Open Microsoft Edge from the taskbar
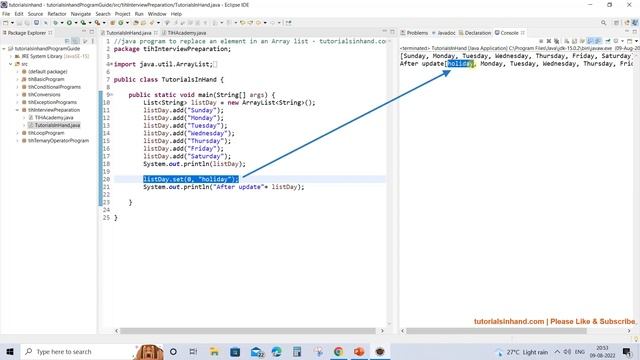640x360 pixels. (x=276, y=351)
